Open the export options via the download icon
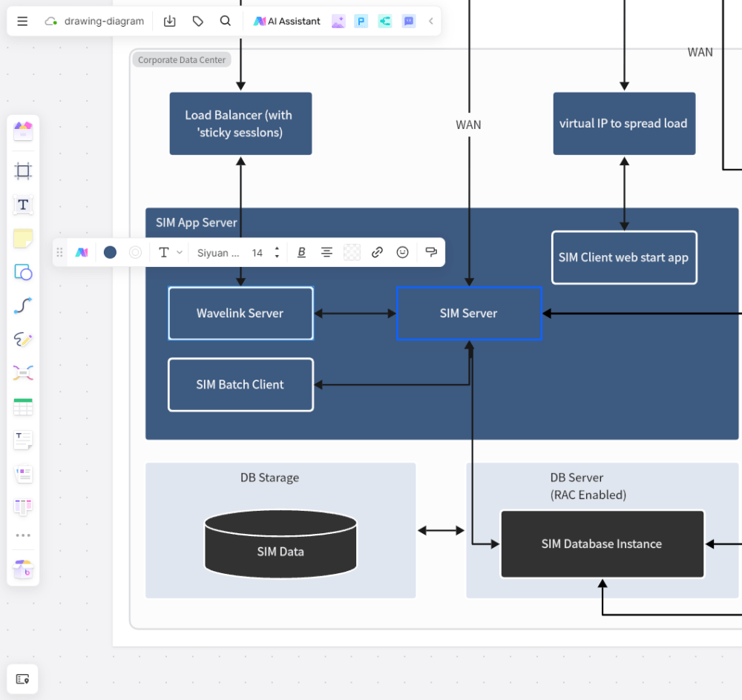 169,21
